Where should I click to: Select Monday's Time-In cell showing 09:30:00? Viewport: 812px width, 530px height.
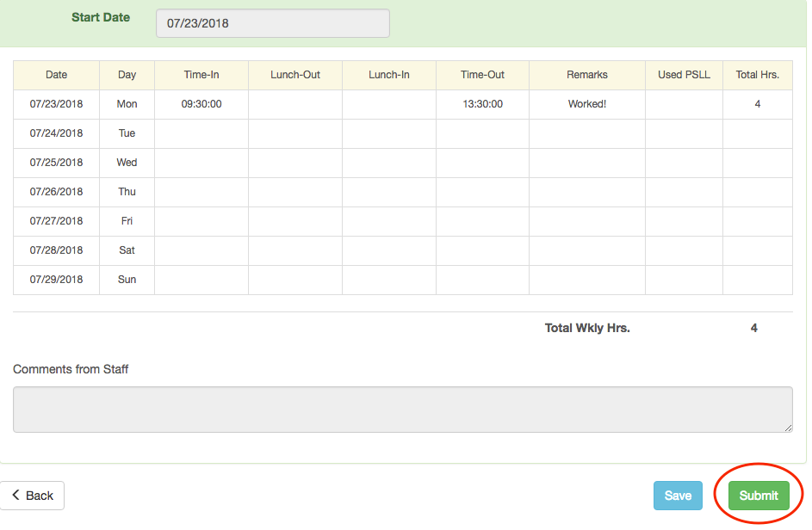click(x=201, y=104)
